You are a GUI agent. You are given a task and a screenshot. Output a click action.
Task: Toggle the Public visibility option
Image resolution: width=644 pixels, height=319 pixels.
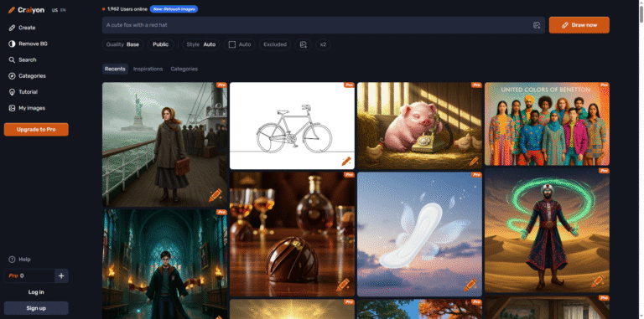(161, 44)
